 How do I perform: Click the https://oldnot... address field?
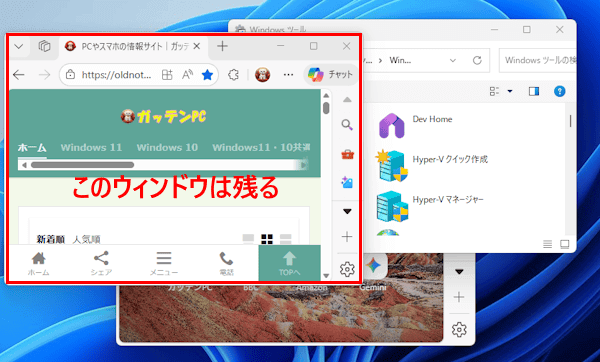coord(116,75)
